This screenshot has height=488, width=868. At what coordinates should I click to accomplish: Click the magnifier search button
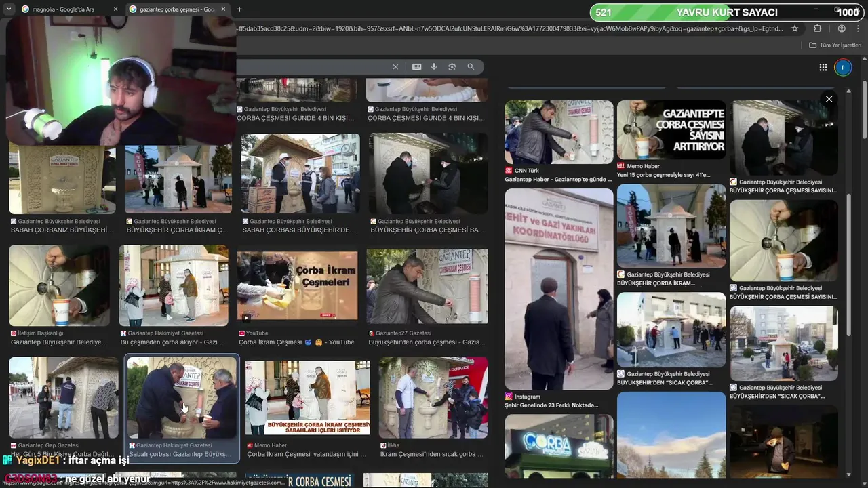[471, 67]
